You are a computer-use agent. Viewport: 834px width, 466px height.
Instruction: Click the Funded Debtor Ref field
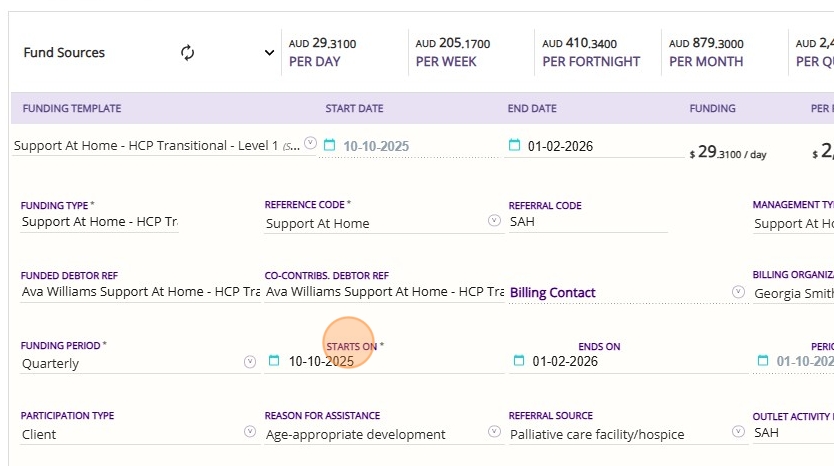[x=140, y=292]
